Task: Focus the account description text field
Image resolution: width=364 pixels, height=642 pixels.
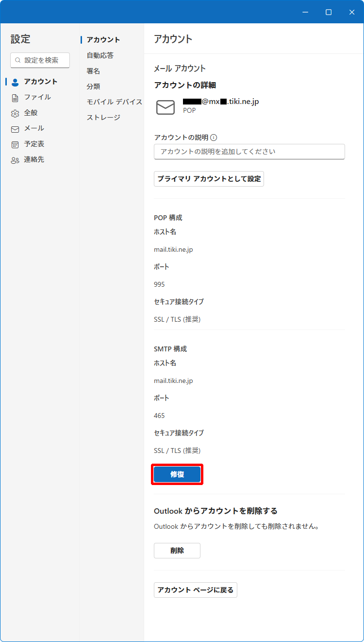Action: click(x=249, y=152)
